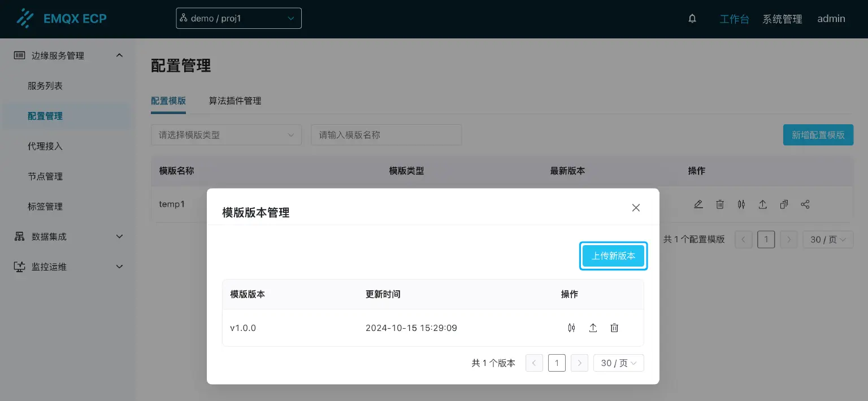This screenshot has height=401, width=868.
Task: Switch to the 算法插件管理 tab
Action: [x=235, y=101]
